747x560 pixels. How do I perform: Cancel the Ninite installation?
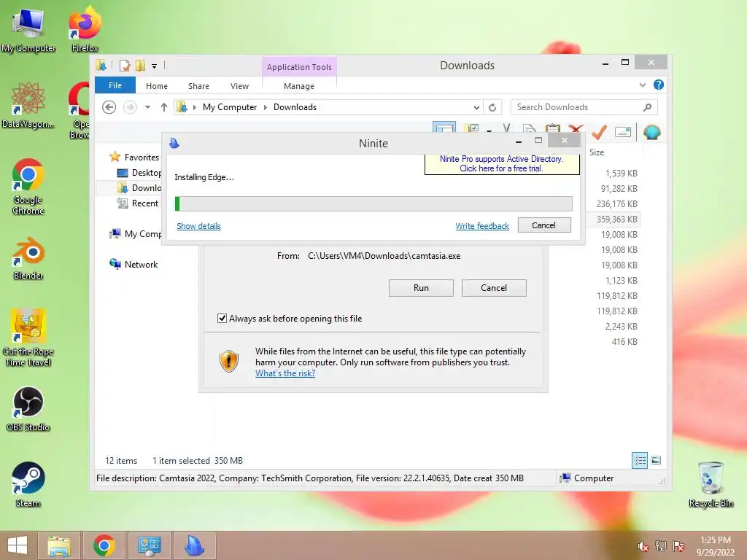(544, 225)
